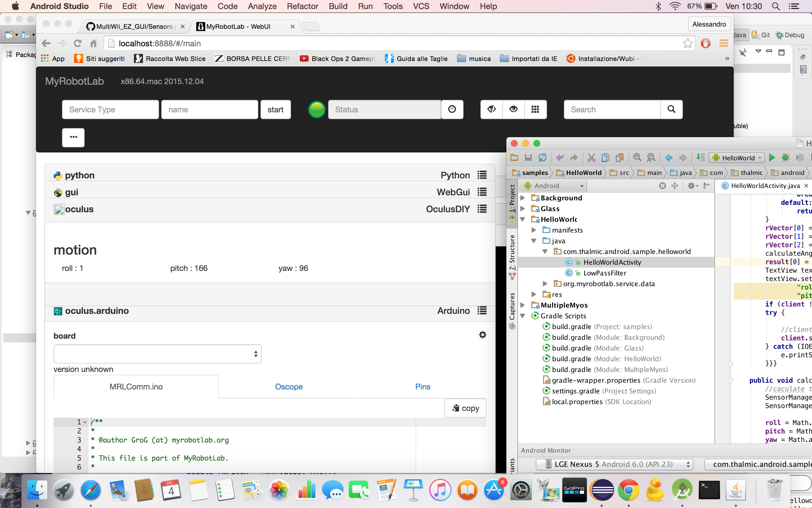Click the Cut scissors icon
Screen dimensions: 812x508
point(591,157)
